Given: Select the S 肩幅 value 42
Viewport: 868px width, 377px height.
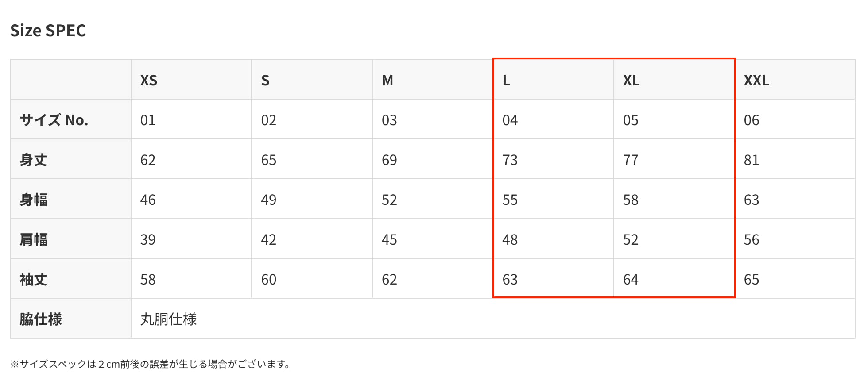Looking at the screenshot, I should (269, 239).
